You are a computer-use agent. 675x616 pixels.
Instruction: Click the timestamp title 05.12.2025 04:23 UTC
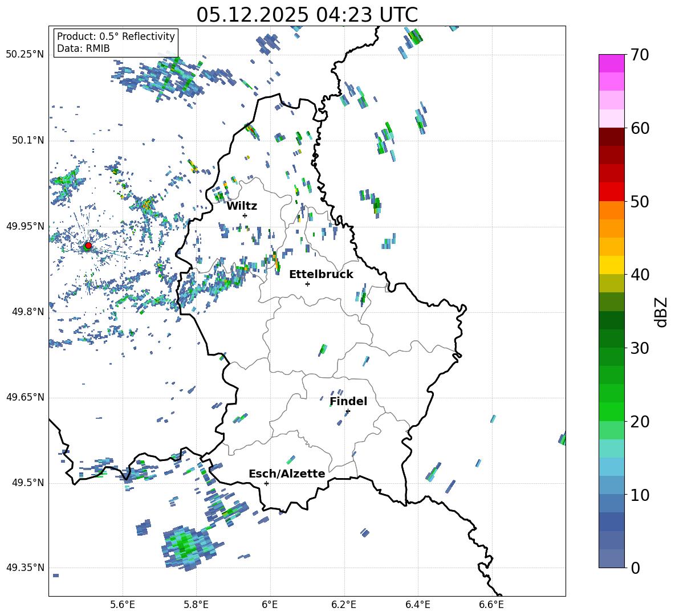(307, 14)
